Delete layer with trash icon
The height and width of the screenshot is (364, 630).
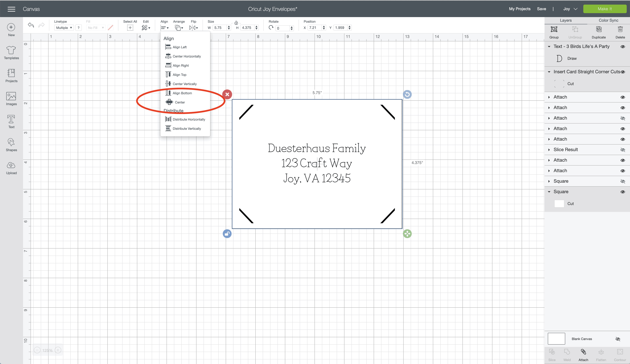(620, 32)
